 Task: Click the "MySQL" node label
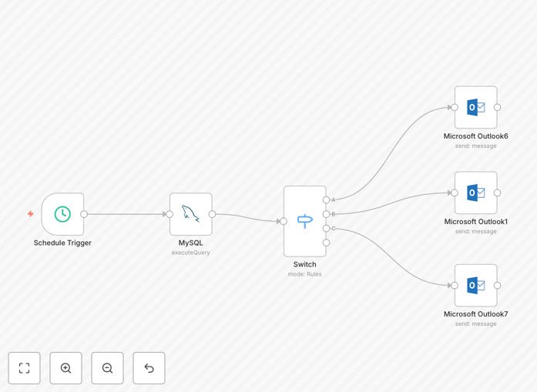tap(191, 243)
